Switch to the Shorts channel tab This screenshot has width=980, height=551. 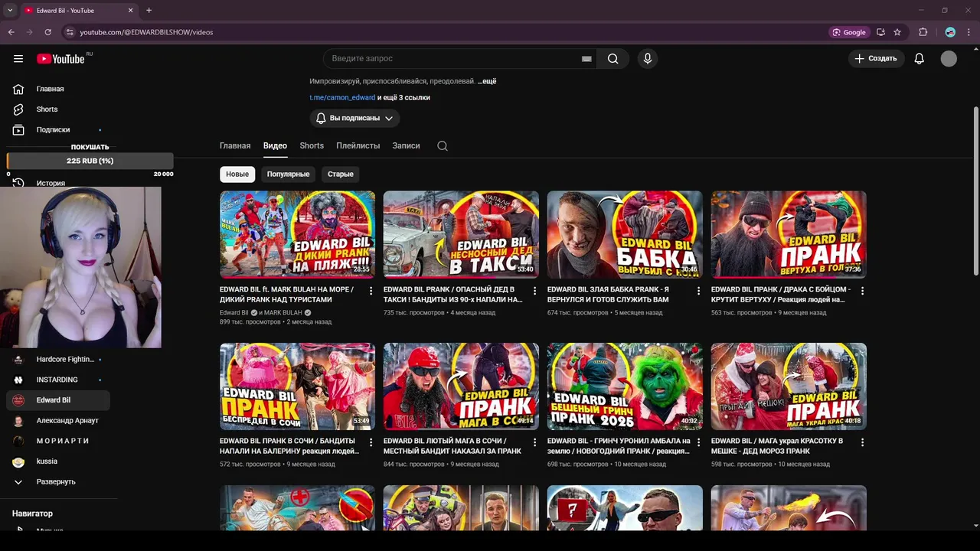point(312,146)
